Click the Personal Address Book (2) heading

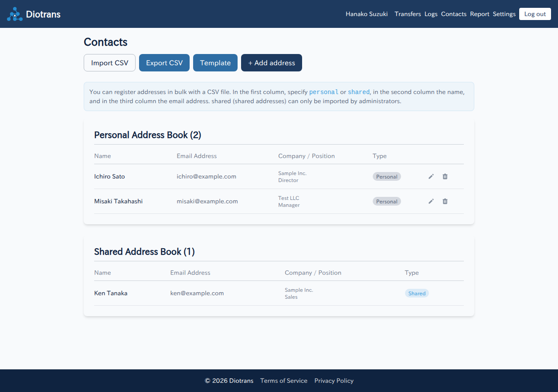pyautogui.click(x=148, y=135)
